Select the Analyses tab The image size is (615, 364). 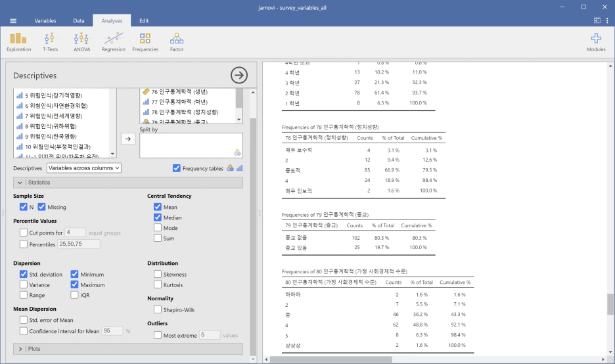click(x=112, y=21)
